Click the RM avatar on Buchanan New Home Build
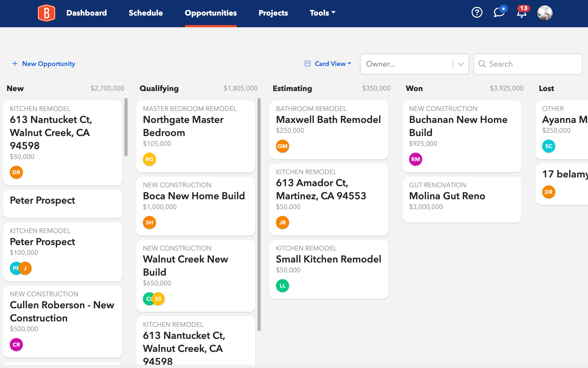Screen dimensions: 588x368 (x=415, y=159)
